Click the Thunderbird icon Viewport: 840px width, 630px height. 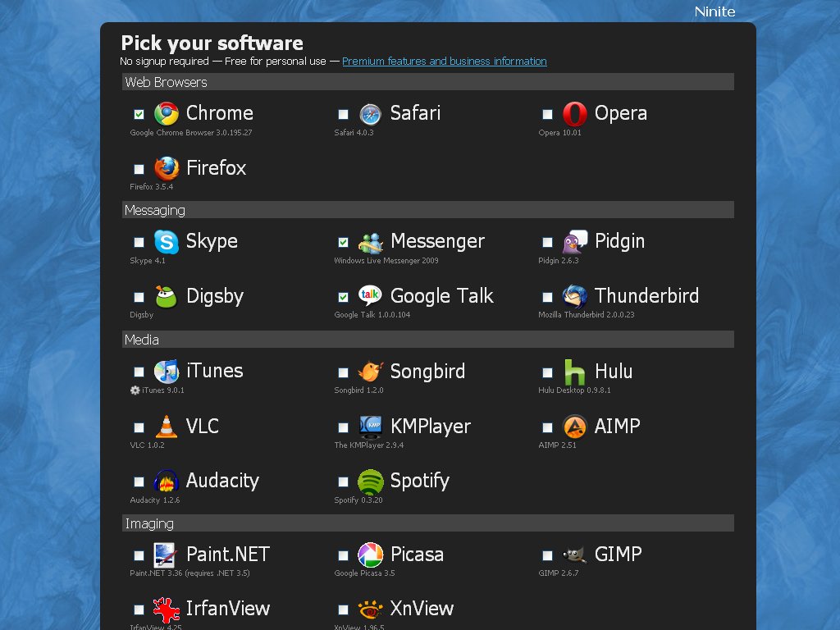click(574, 296)
